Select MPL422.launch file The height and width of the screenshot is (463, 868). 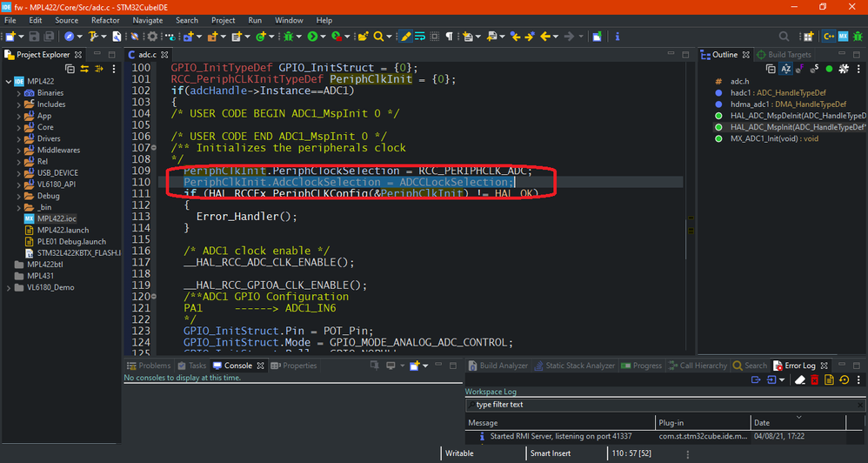coord(57,231)
